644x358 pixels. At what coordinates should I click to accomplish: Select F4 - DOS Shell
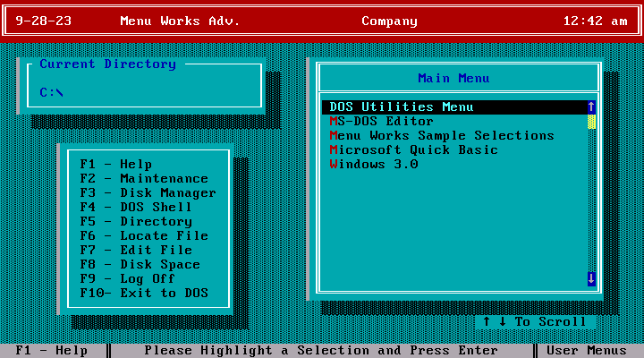(x=136, y=207)
